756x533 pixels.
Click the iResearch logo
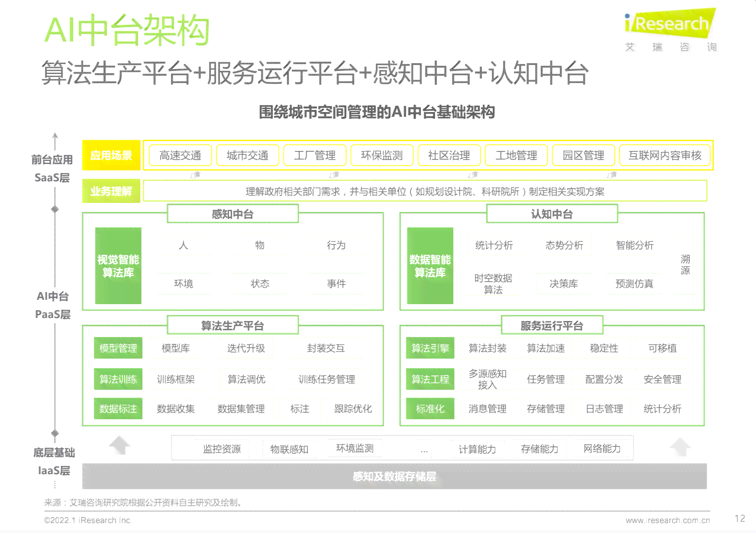tap(670, 29)
